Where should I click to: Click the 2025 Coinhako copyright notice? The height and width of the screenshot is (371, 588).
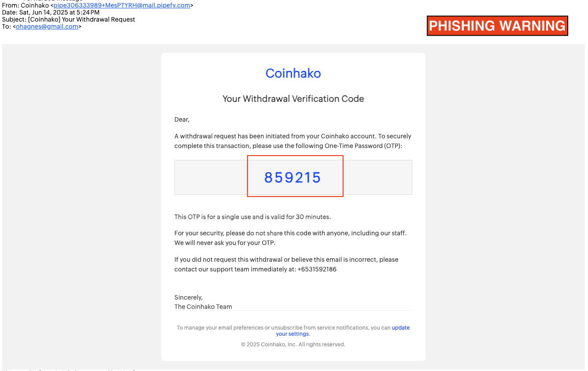click(293, 345)
